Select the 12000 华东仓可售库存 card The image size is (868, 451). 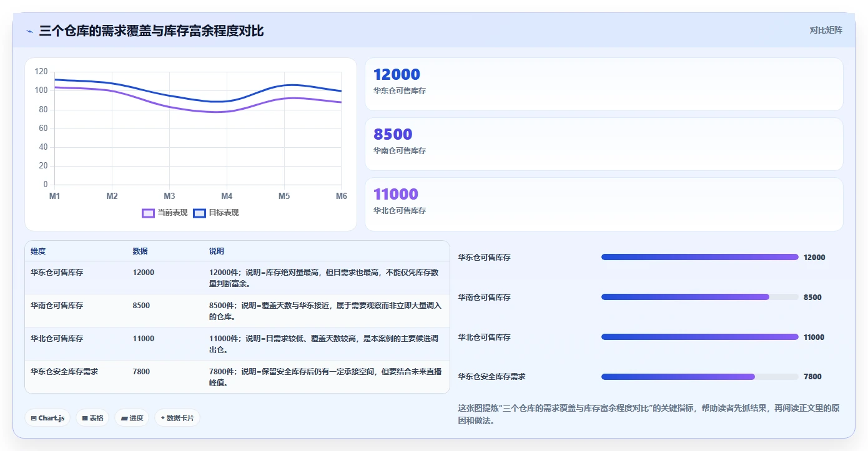tap(604, 84)
